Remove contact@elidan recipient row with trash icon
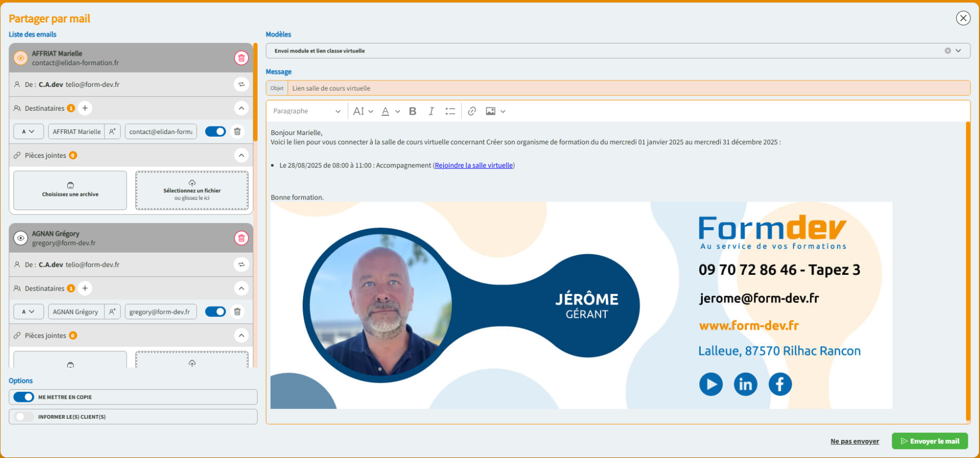 pos(237,131)
